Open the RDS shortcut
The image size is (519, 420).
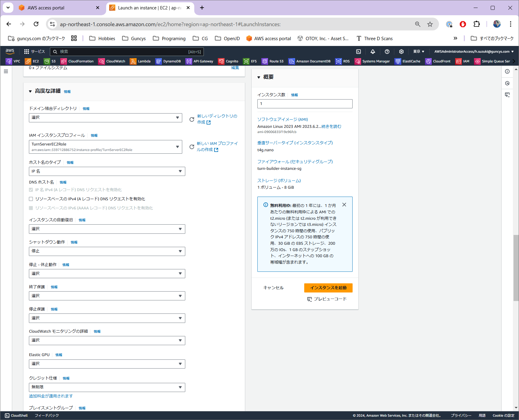coord(343,61)
